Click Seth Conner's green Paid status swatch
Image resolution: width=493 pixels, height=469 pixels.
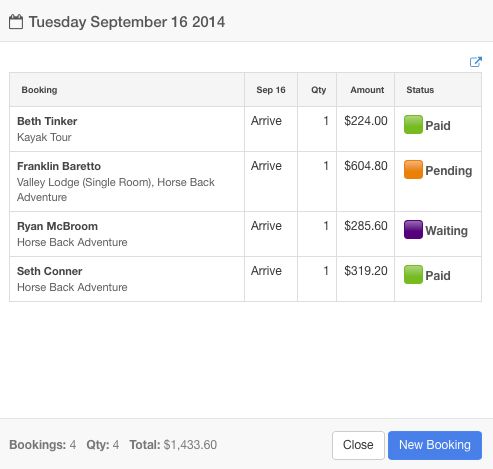pyautogui.click(x=413, y=274)
